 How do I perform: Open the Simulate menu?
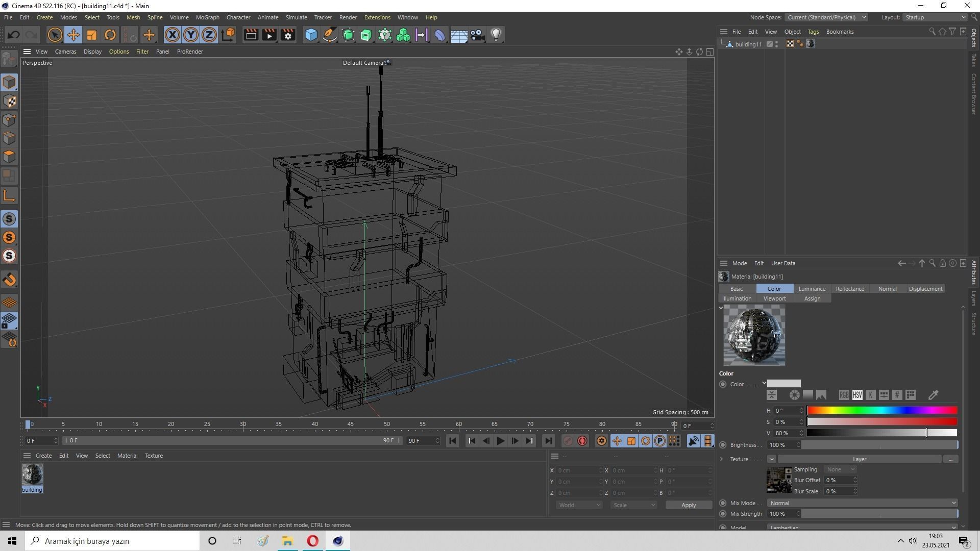coord(296,17)
